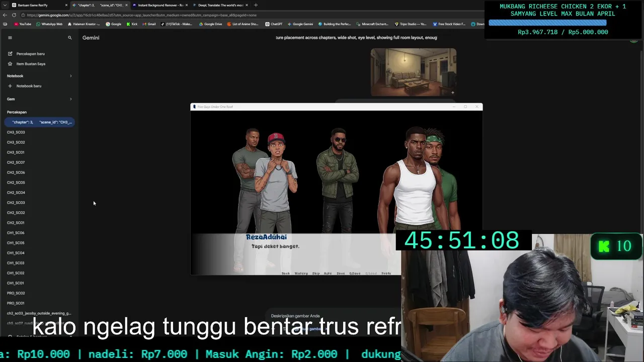Open conversation CH1_SC01

16,283
